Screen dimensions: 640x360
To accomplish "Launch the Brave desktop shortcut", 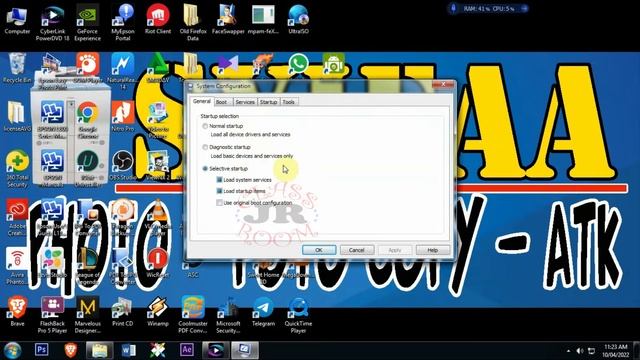I will (x=17, y=313).
